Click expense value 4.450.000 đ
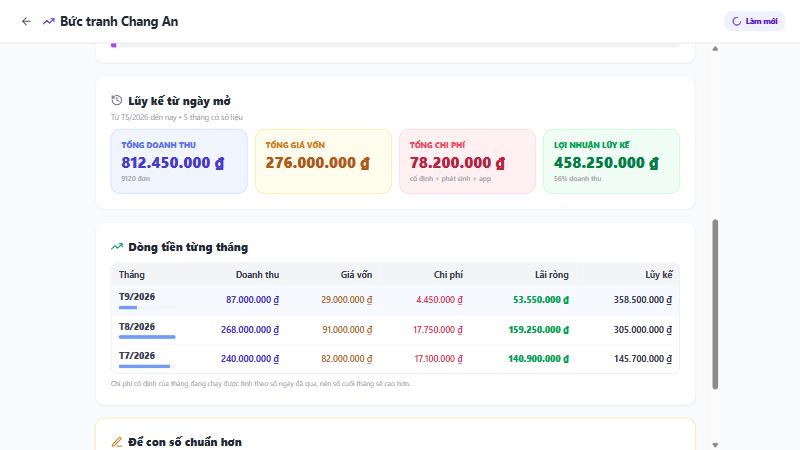This screenshot has height=450, width=800. point(439,299)
